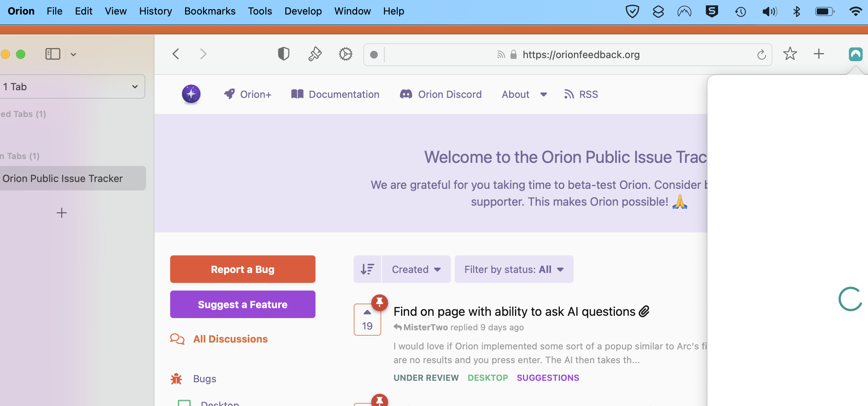Click the Report a Bug button
This screenshot has height=406, width=868.
coord(242,270)
